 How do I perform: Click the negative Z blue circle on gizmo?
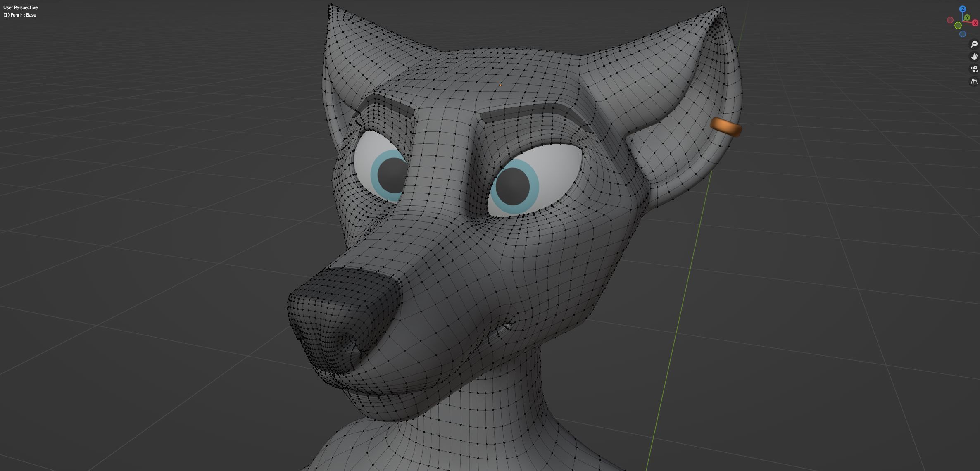963,34
